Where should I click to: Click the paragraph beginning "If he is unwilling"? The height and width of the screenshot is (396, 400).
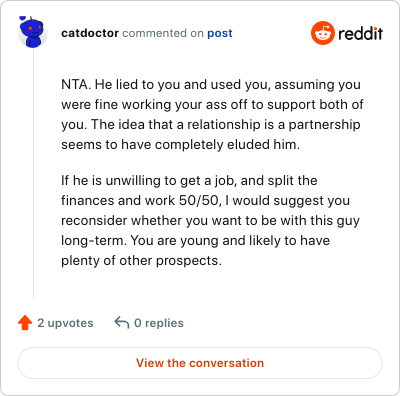point(211,220)
